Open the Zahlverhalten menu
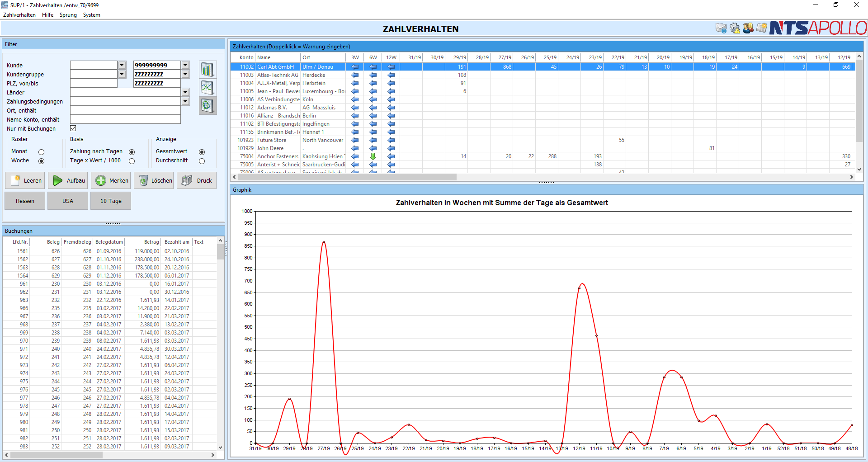Viewport: 868px width, 462px height. (19, 15)
